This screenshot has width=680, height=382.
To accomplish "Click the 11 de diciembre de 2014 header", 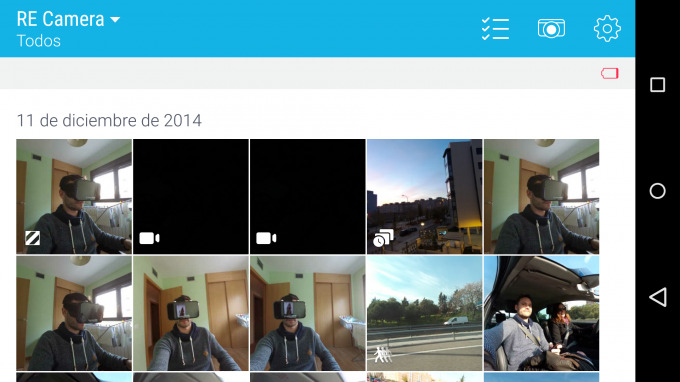I will click(109, 121).
